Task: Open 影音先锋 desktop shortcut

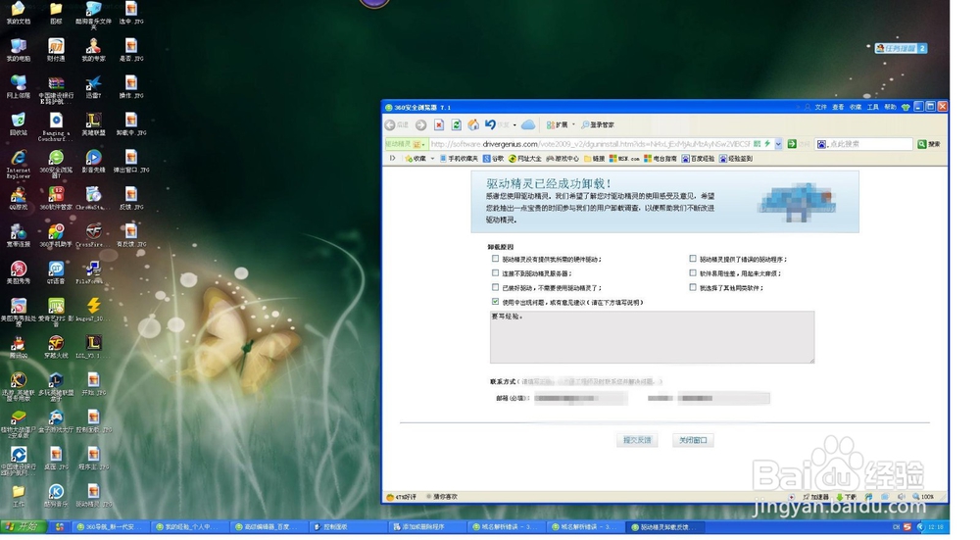Action: (93, 161)
